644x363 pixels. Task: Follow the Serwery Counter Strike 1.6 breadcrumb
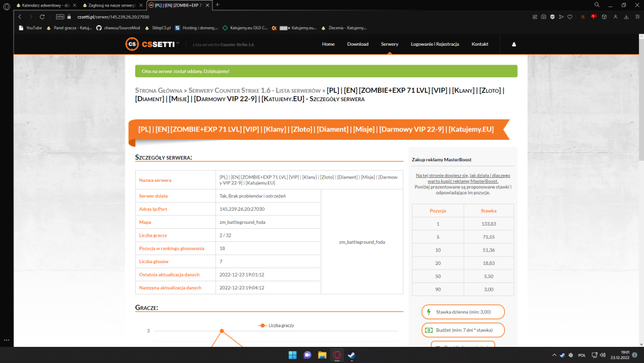pyautogui.click(x=254, y=90)
